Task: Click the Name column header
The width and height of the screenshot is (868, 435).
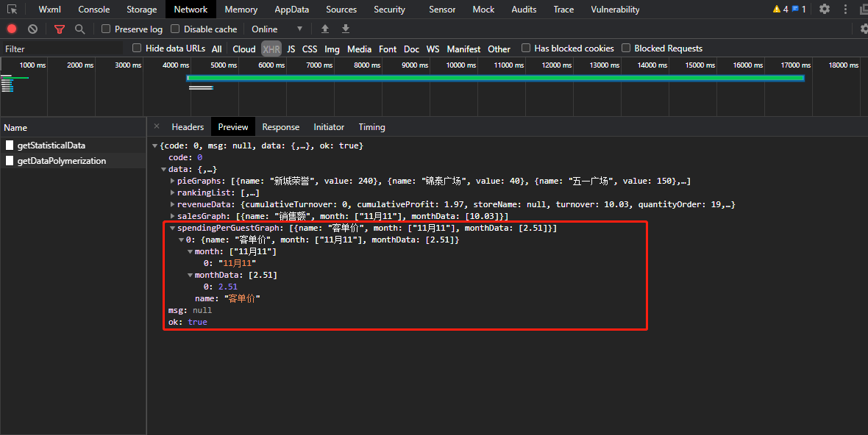Action: pyautogui.click(x=73, y=128)
